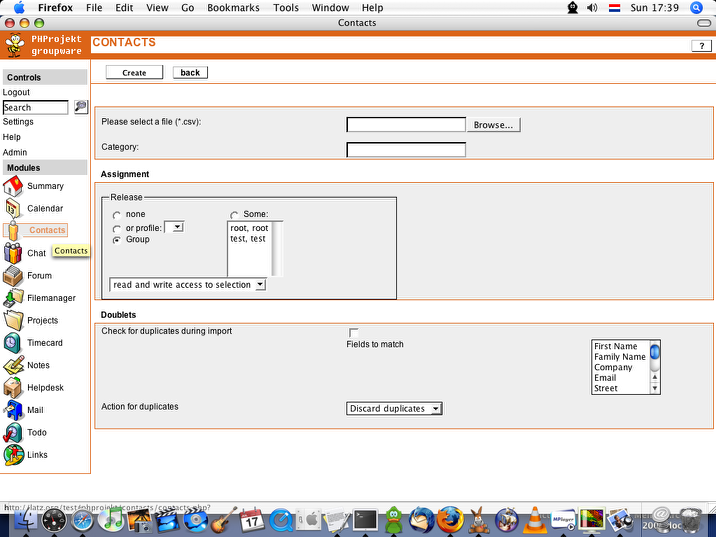Click the Chat module gift icon
716x537 pixels.
(x=13, y=253)
